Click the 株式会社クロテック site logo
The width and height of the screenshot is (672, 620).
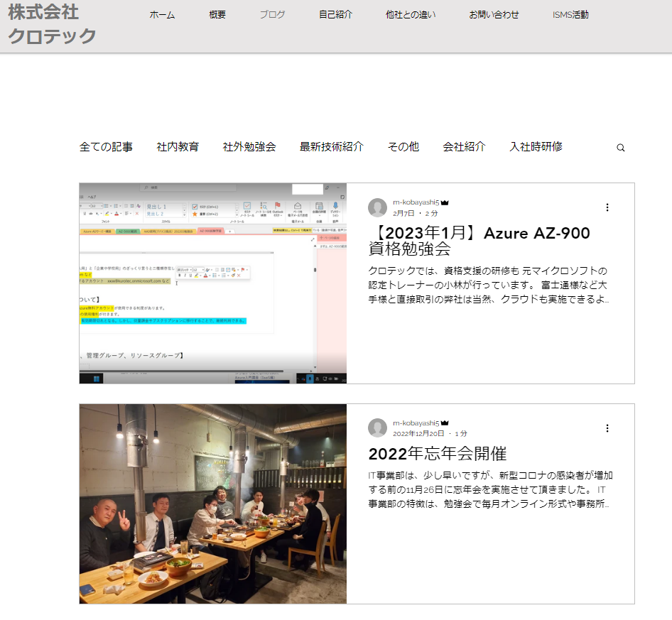[52, 24]
